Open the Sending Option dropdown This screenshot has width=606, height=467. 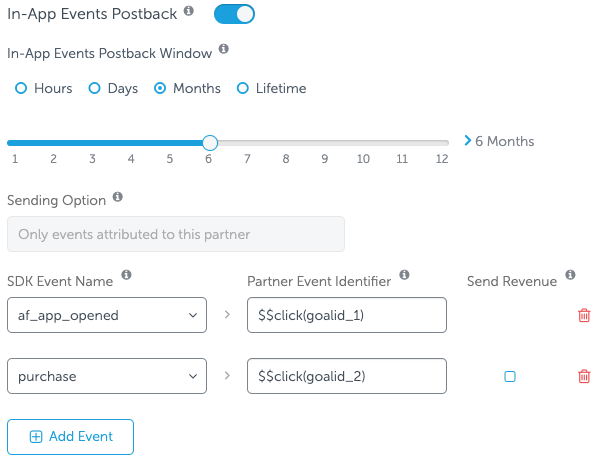176,234
